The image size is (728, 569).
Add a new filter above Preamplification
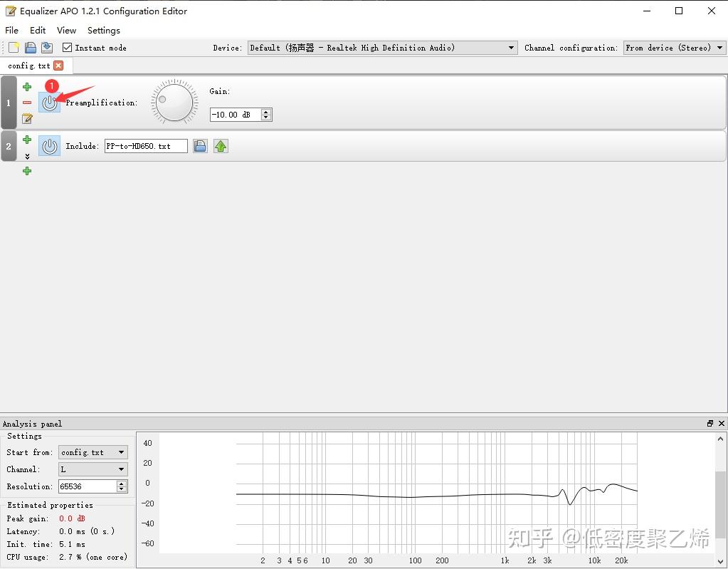[26, 87]
